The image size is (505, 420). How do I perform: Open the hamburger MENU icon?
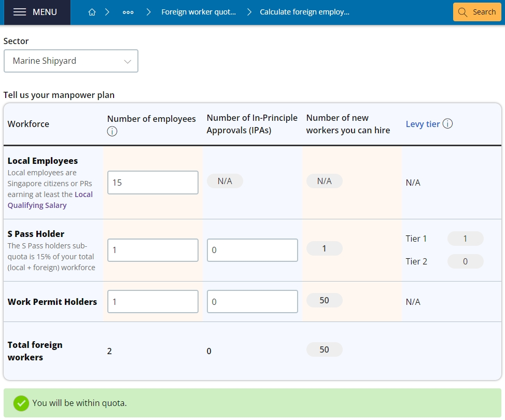click(20, 12)
